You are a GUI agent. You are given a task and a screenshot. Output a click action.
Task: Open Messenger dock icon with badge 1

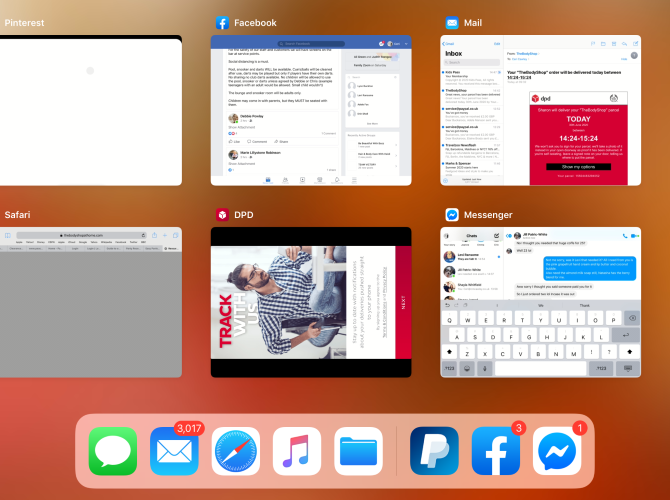pyautogui.click(x=557, y=451)
